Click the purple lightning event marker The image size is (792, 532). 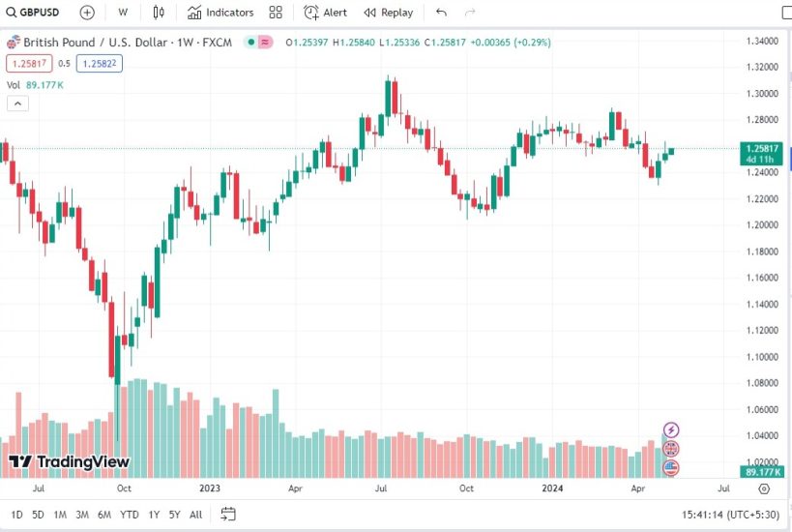(x=671, y=429)
